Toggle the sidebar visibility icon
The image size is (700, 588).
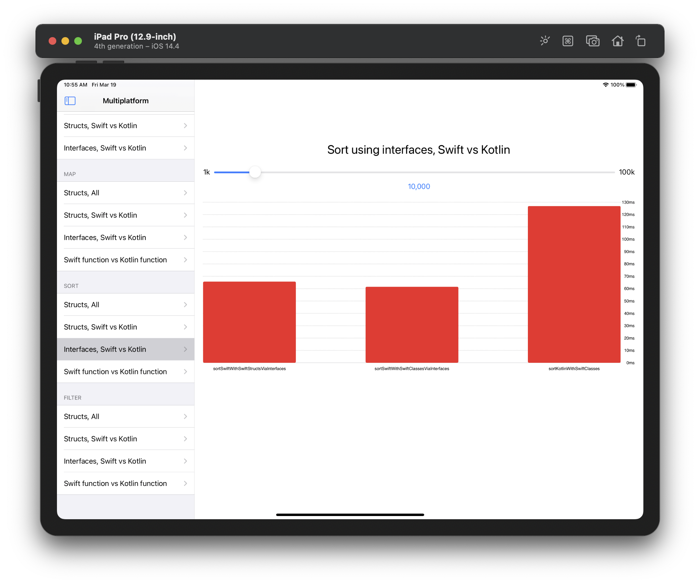pos(70,101)
